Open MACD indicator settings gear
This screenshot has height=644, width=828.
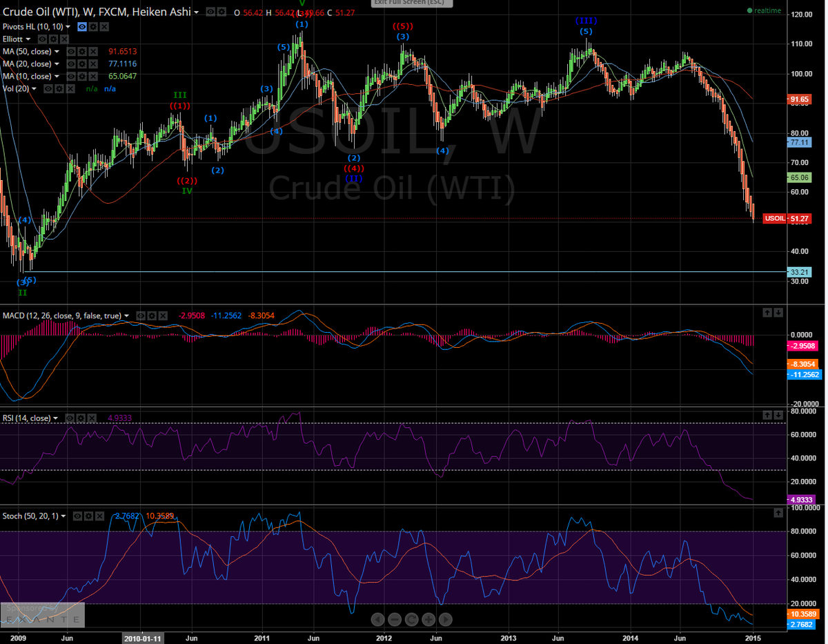152,315
